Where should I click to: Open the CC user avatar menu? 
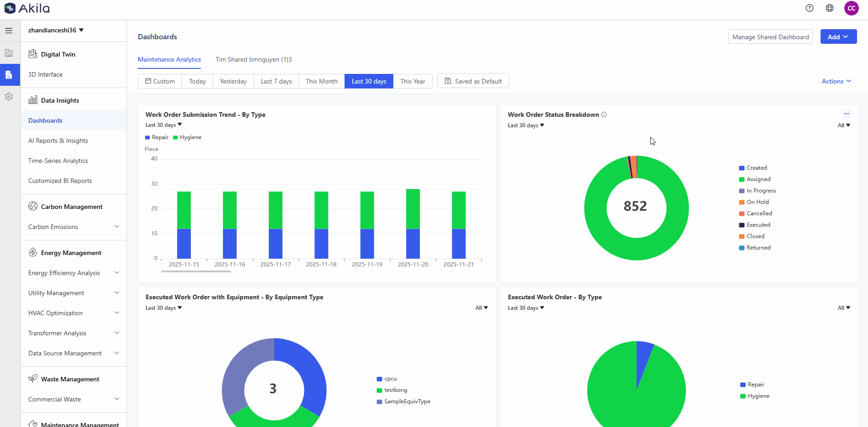tap(851, 8)
